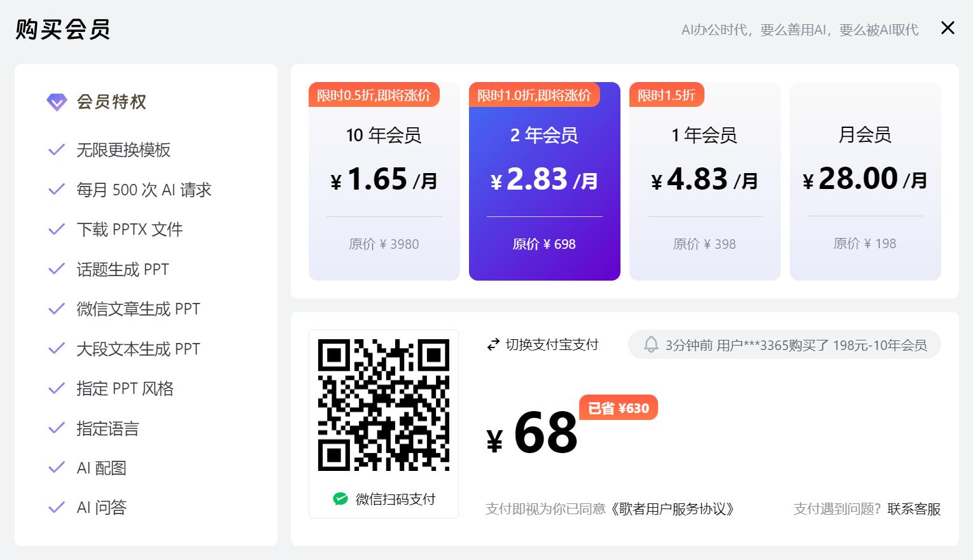The width and height of the screenshot is (973, 560).
Task: Click the 指定 PPT 风格 feature text
Action: tap(125, 388)
